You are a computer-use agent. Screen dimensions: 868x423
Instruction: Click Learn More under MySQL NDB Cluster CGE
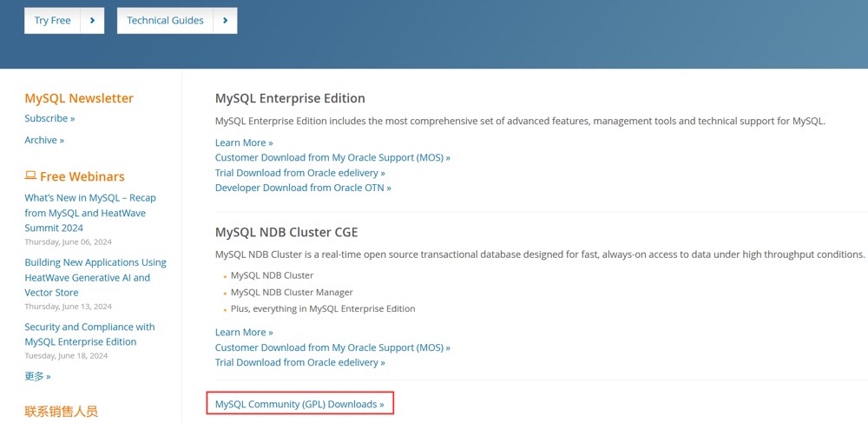coord(244,332)
